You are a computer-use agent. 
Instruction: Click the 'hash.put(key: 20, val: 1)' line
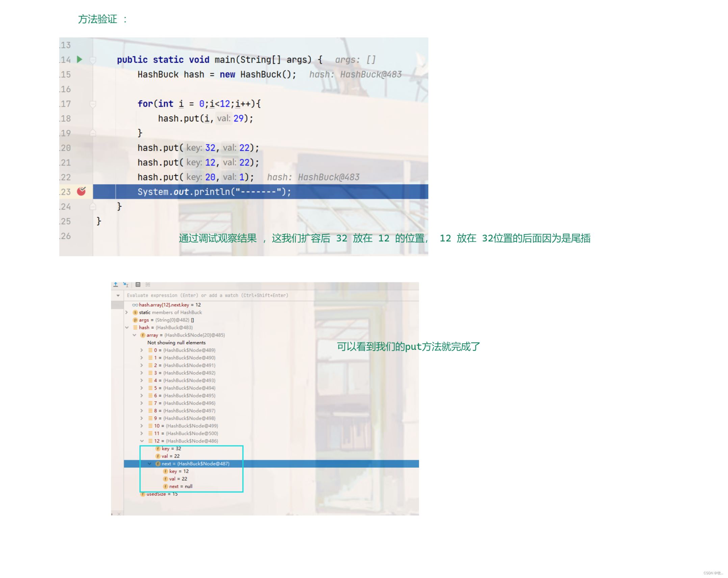[196, 177]
